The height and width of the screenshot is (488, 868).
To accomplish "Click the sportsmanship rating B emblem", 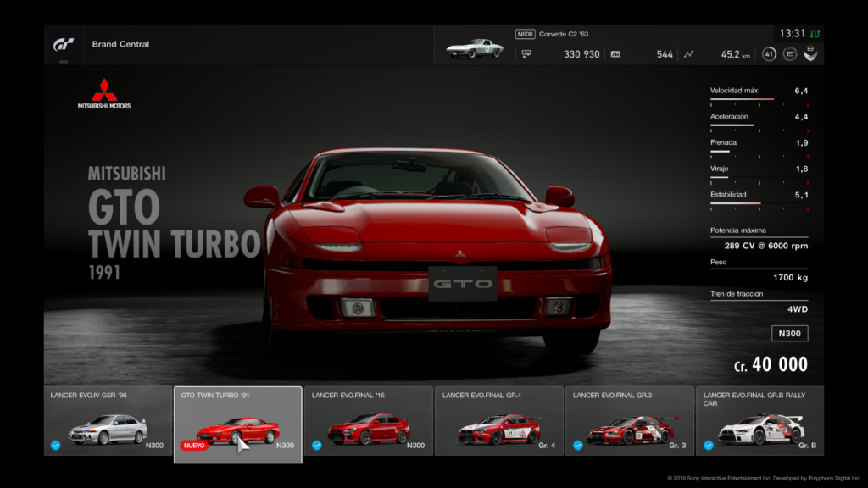I will [810, 53].
